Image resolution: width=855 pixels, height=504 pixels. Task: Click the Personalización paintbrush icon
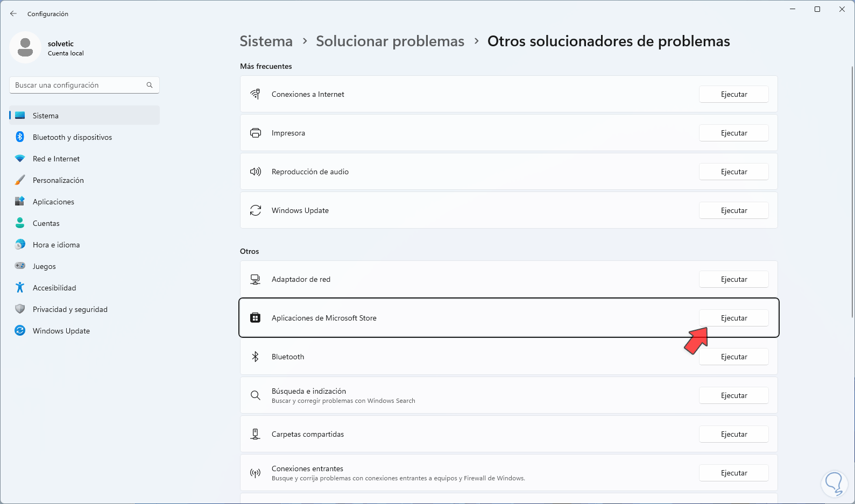[x=20, y=180]
